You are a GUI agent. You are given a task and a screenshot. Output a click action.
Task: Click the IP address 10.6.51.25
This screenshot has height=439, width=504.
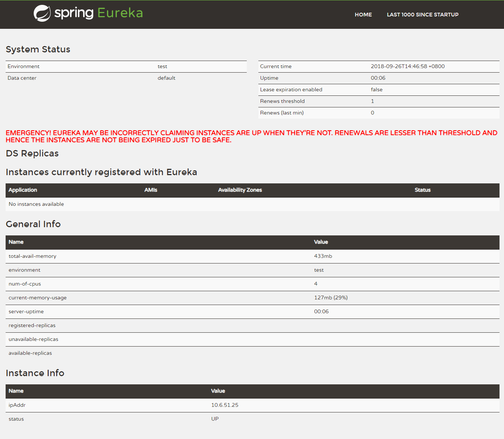tap(225, 405)
